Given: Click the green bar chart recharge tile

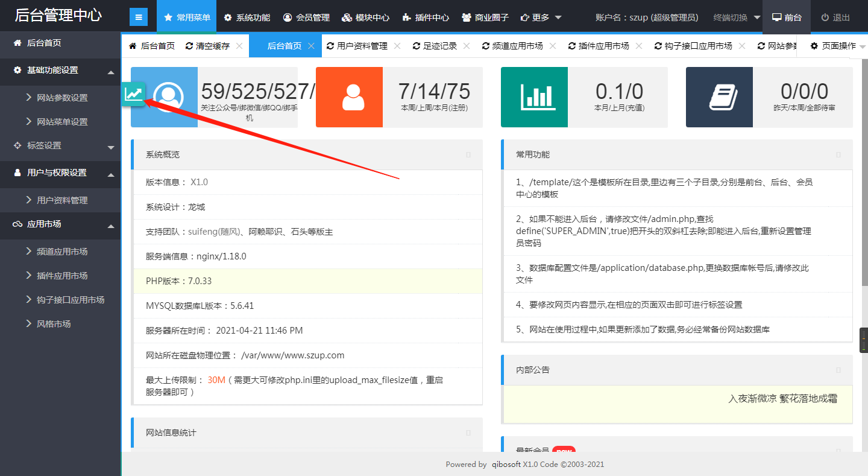Looking at the screenshot, I should [534, 97].
